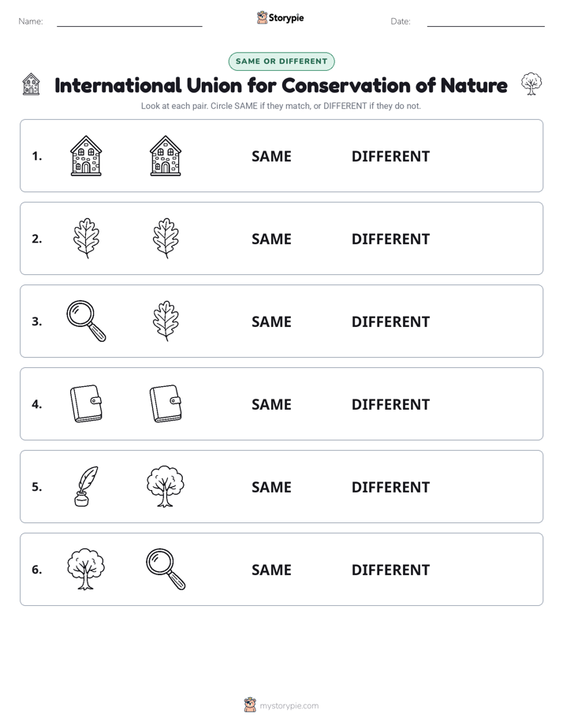Click the SAME OR DIFFERENT badge
Image resolution: width=563 pixels, height=728 pixels.
click(x=281, y=61)
